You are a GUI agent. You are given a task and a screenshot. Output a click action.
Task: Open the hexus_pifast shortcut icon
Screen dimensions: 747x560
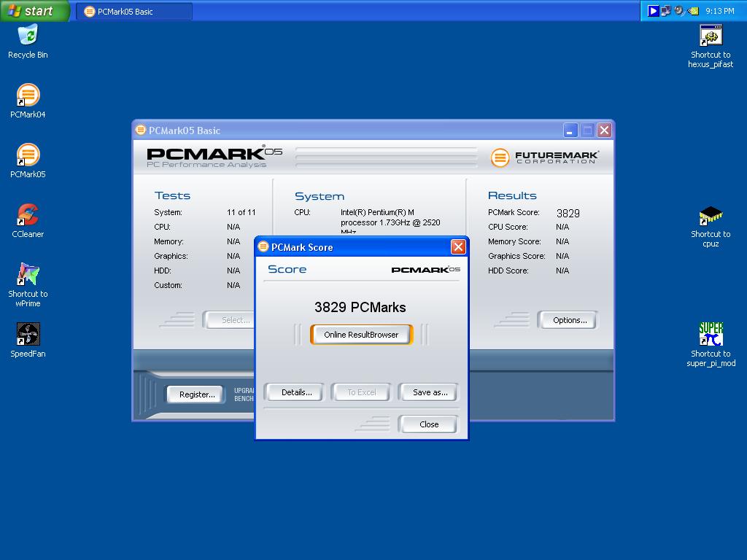click(711, 35)
